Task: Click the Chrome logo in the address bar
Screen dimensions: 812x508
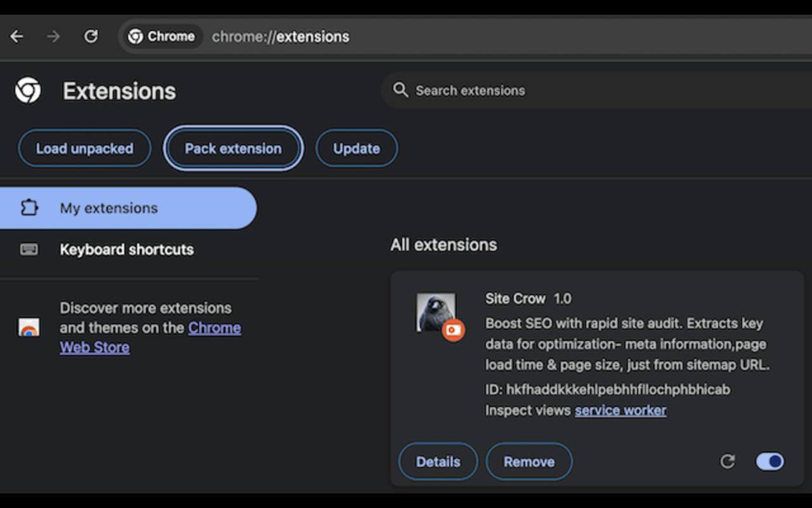Action: tap(136, 36)
